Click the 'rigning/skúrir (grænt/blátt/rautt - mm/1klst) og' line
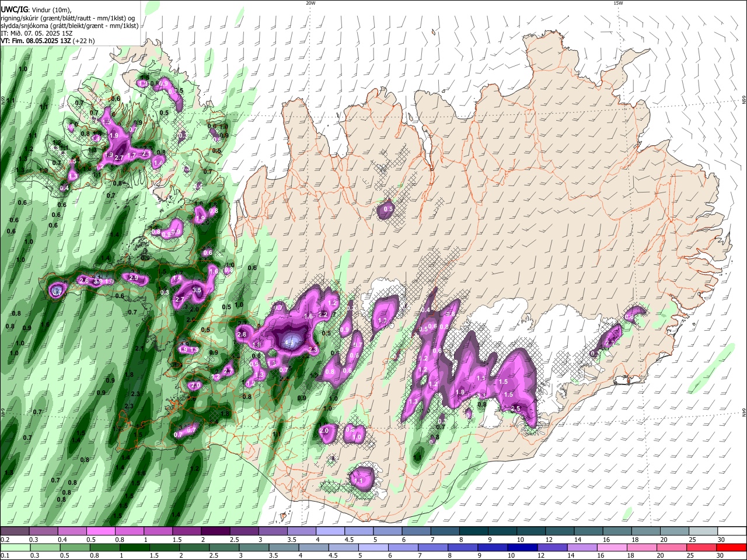 (68, 18)
